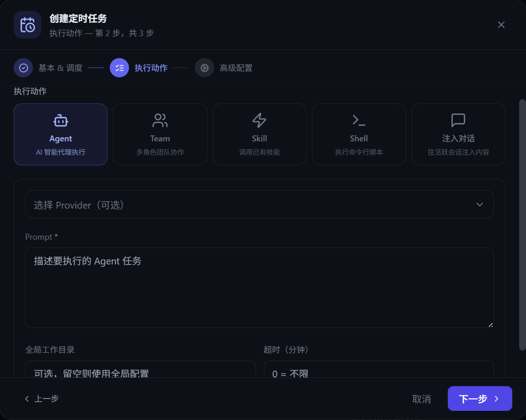526x420 pixels.
Task: Choose the Team 多角色团队协作 option
Action: pyautogui.click(x=160, y=134)
